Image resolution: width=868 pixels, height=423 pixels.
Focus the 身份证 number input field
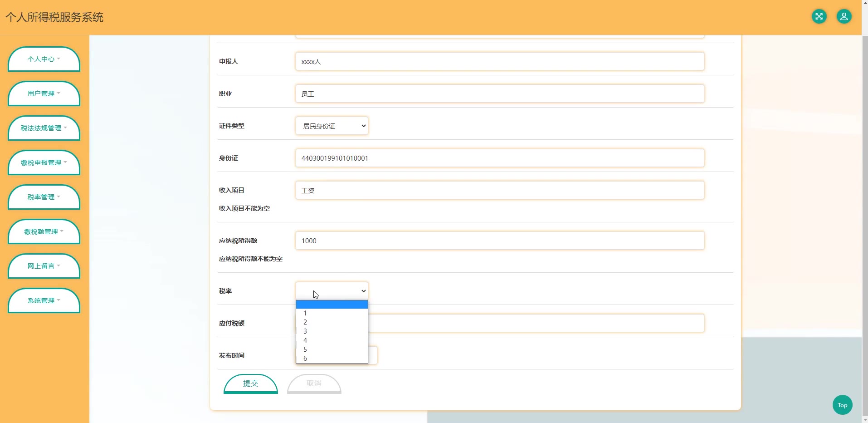tap(499, 158)
